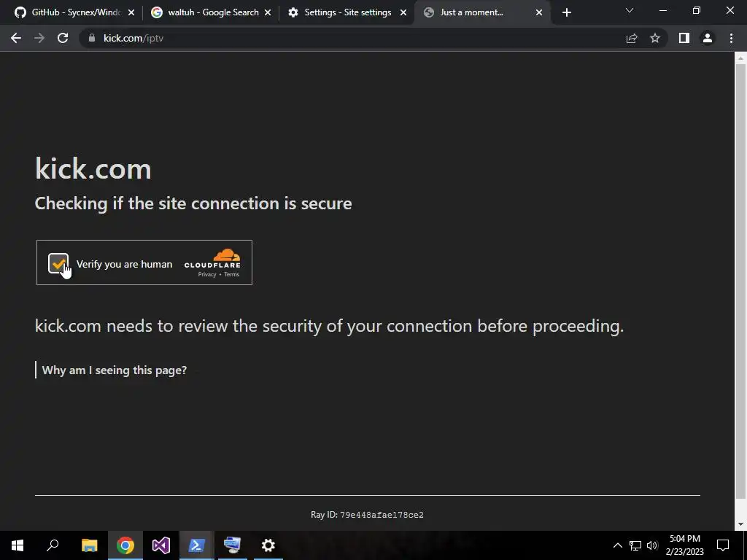Reload the kick.com page

[63, 38]
